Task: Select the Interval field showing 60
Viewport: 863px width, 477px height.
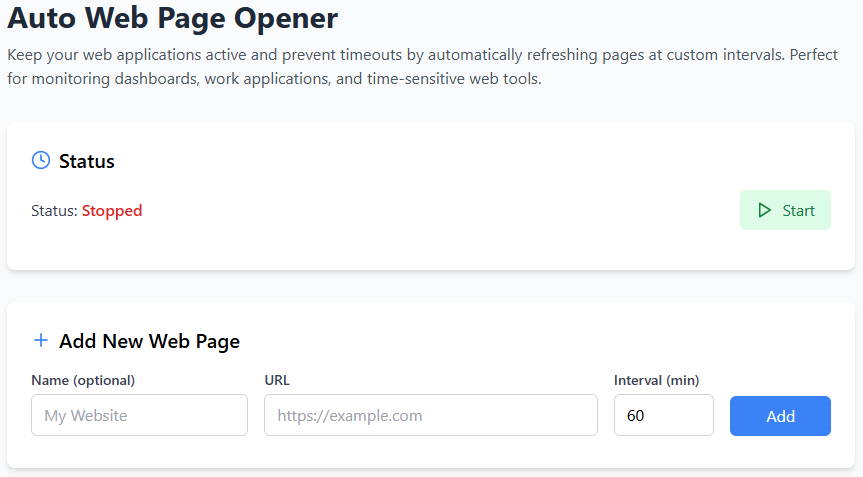Action: (x=663, y=415)
